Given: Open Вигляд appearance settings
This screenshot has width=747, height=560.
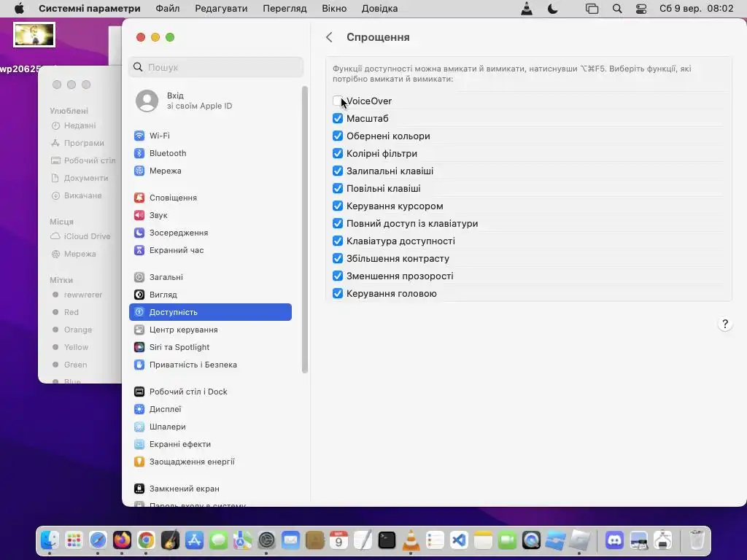Looking at the screenshot, I should [x=210, y=295].
